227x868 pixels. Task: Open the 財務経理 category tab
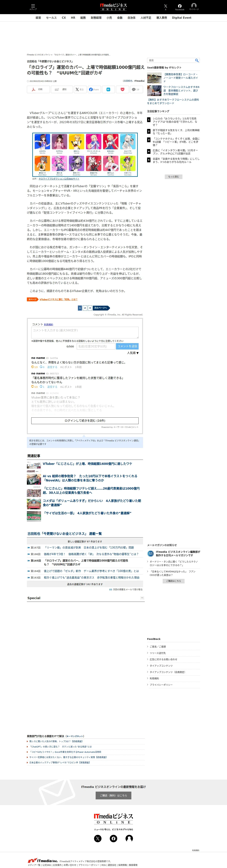click(x=96, y=18)
